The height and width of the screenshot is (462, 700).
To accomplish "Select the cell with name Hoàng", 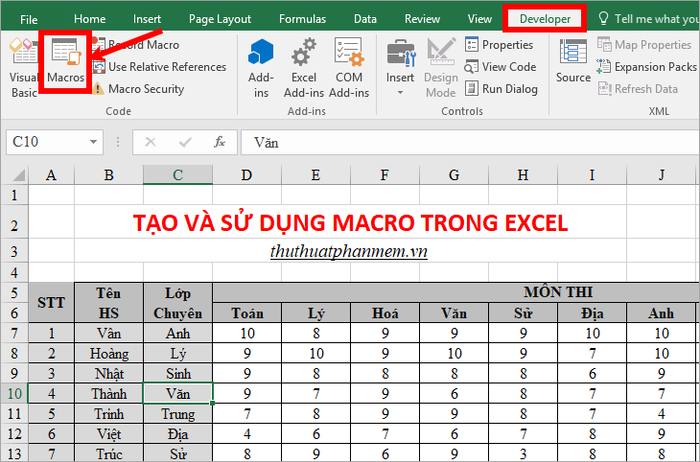I will pos(109,354).
